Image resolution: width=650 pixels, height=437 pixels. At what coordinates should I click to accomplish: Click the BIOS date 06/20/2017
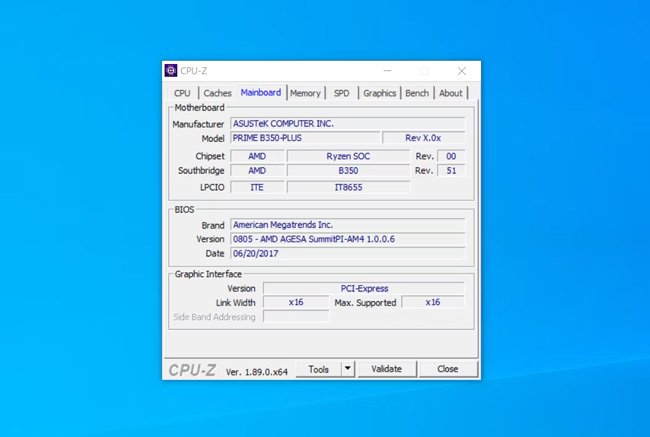[348, 253]
